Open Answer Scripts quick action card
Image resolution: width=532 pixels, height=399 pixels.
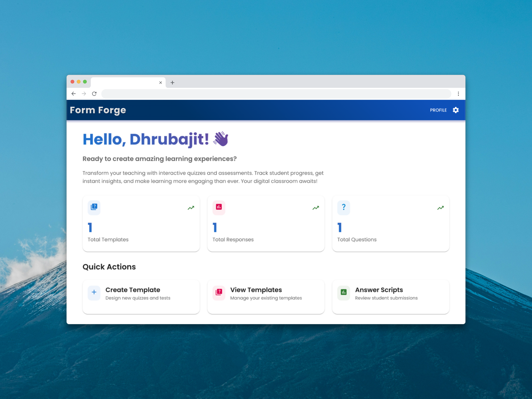[390, 296]
